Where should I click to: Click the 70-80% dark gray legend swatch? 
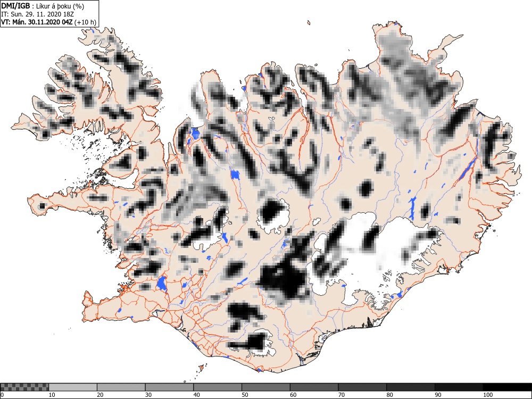point(362,387)
